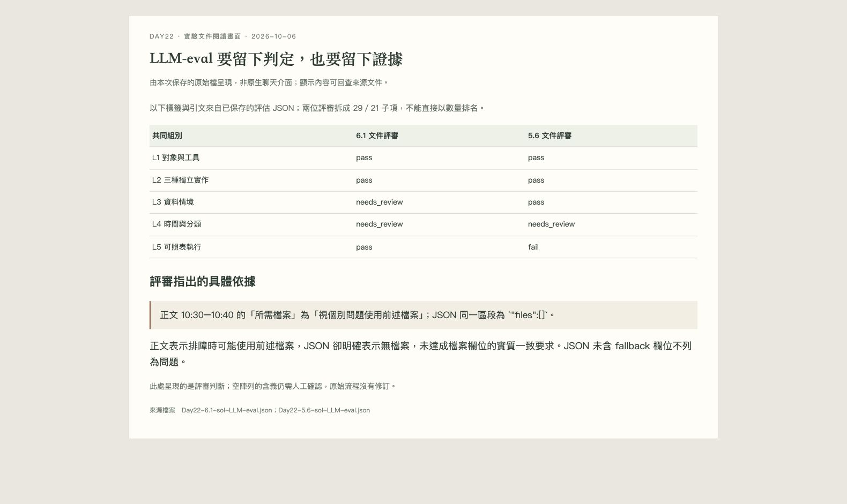Click the 6.1 "needs_review" cell in the L4 row
Viewport: 847px width, 504px height.
pos(380,224)
